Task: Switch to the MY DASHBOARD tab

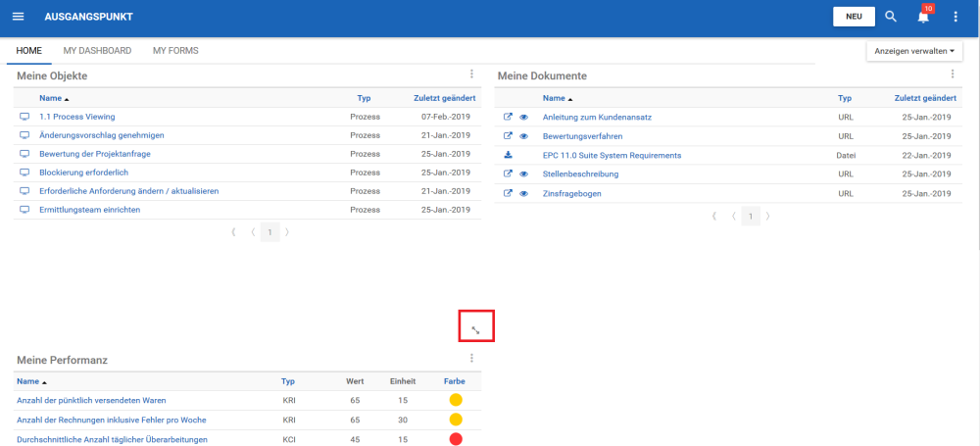Action: click(x=97, y=51)
